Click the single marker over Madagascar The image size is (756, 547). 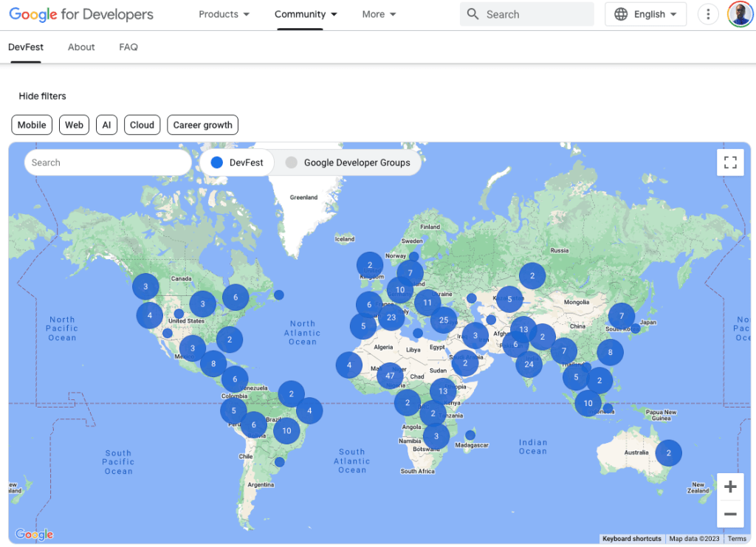pos(470,436)
